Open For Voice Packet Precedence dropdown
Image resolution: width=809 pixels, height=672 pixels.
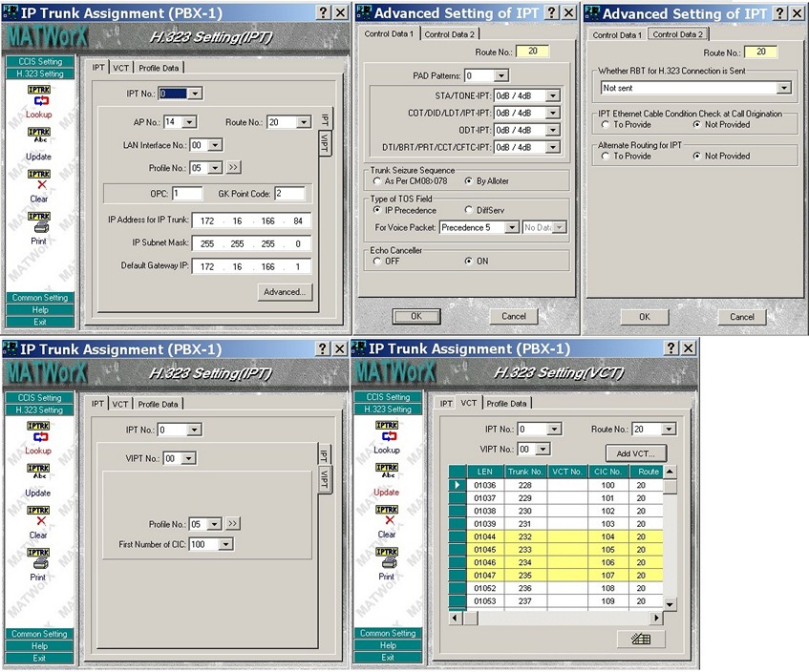[511, 227]
